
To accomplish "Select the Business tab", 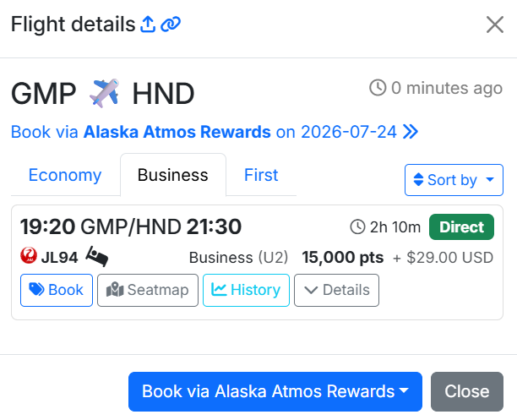I will point(172,176).
